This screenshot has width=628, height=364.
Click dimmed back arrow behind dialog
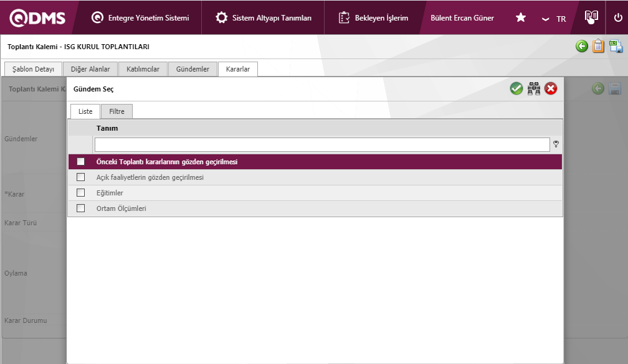(x=597, y=88)
